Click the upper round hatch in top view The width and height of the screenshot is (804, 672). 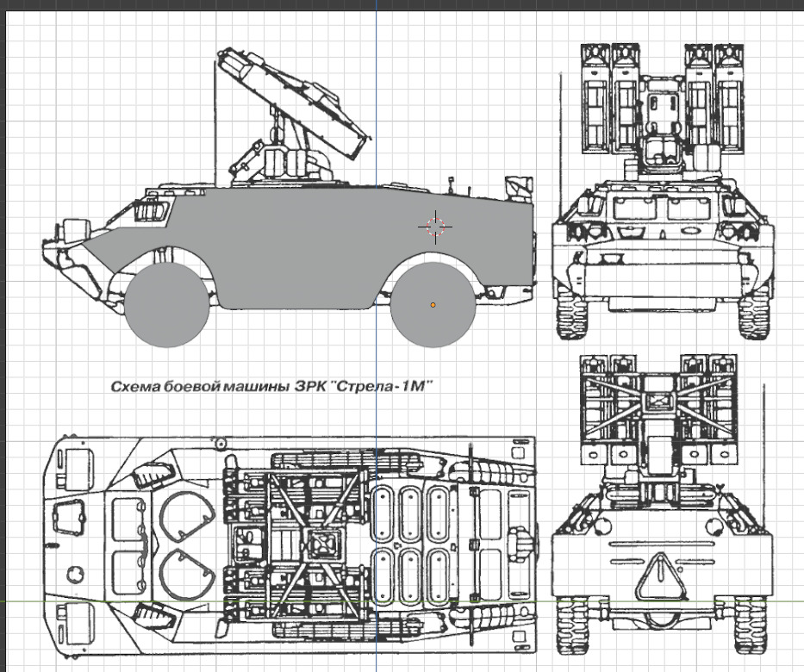(184, 514)
